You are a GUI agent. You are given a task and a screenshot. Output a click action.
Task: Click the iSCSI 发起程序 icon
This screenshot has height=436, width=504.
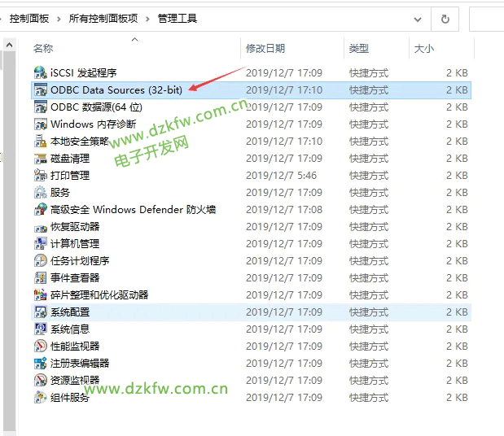(x=41, y=73)
